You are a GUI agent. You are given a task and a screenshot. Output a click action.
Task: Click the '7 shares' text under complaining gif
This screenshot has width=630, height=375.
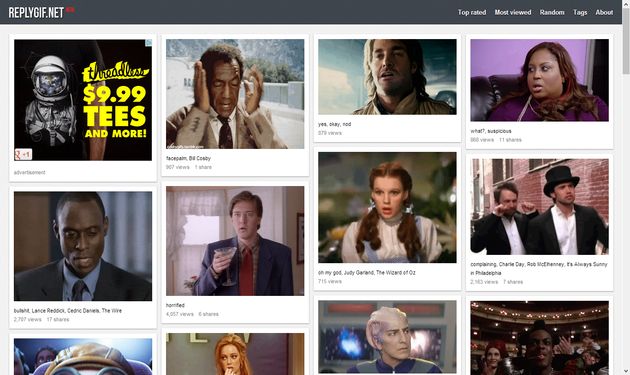(513, 282)
